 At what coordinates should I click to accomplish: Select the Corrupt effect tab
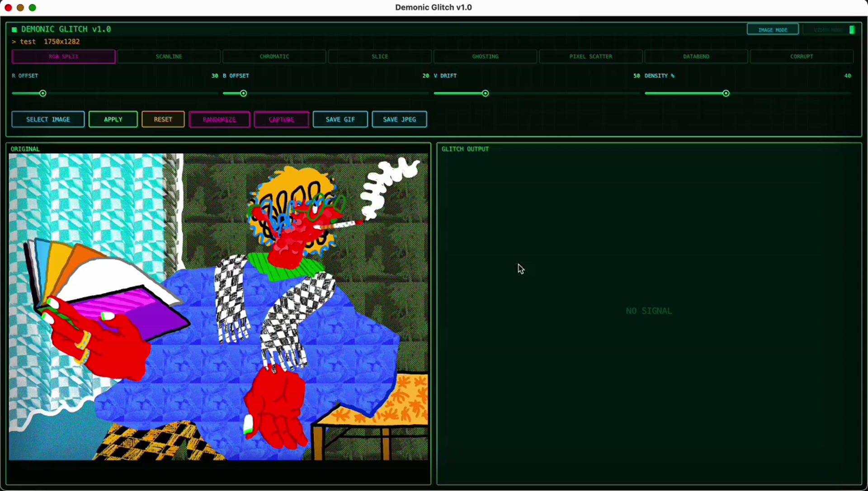point(802,57)
